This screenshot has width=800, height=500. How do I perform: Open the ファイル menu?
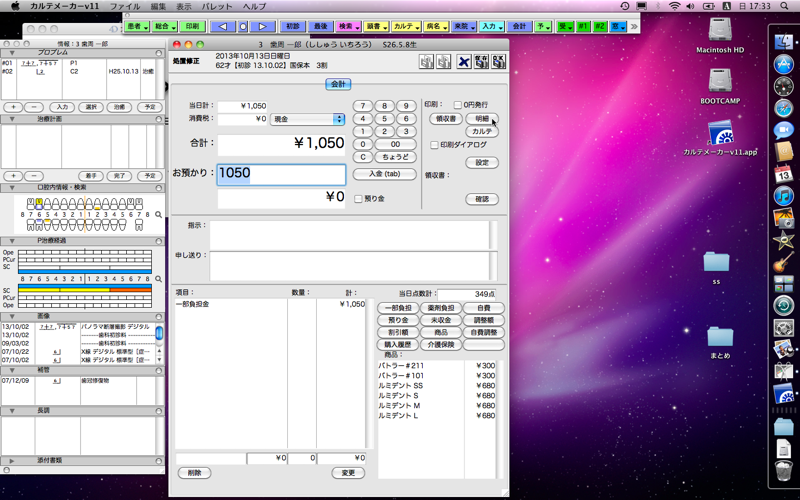click(124, 6)
